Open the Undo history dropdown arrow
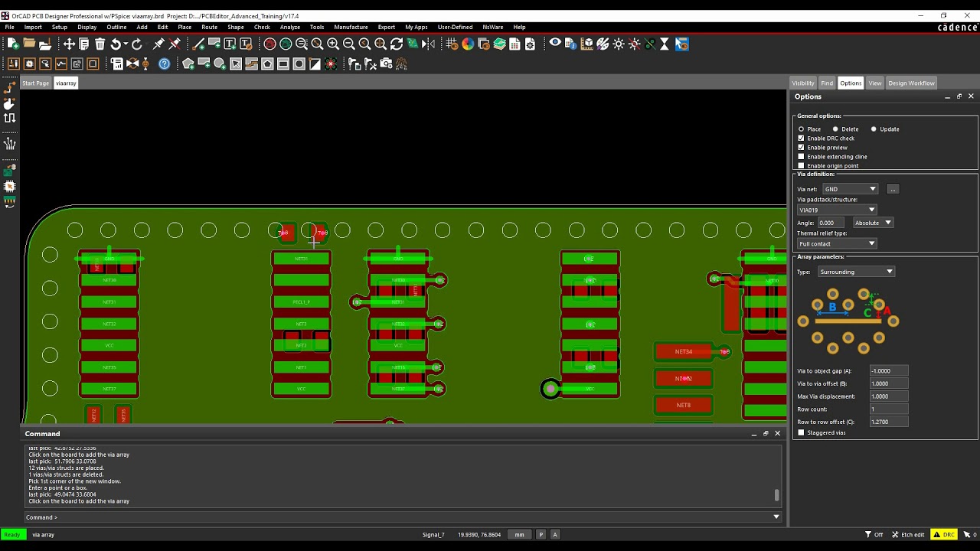 point(125,44)
